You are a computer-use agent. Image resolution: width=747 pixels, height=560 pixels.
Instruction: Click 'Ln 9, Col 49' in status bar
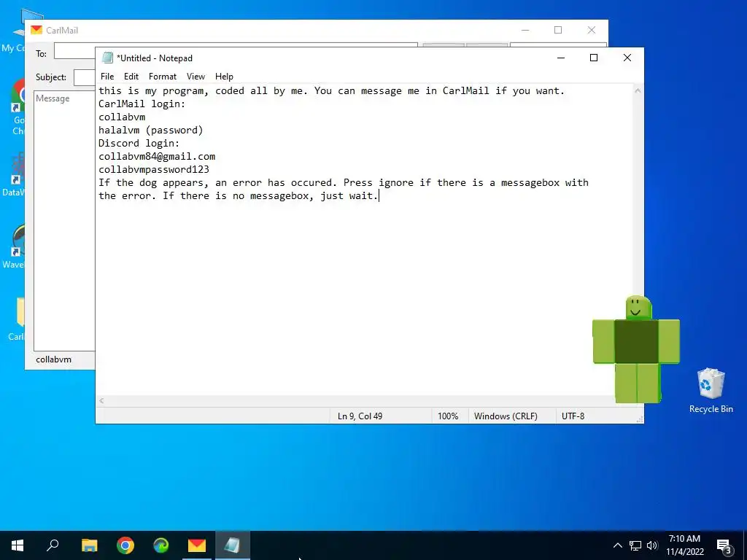pyautogui.click(x=360, y=416)
